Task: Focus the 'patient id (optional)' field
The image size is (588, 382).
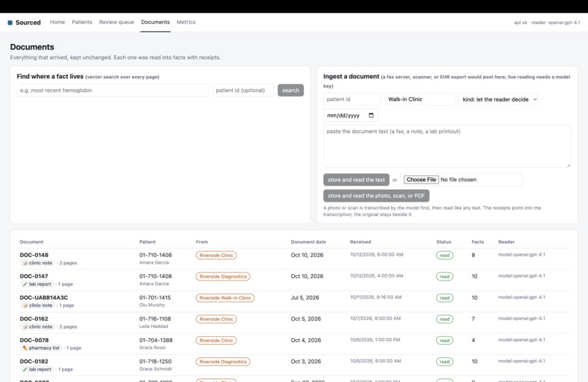Action: coord(244,90)
